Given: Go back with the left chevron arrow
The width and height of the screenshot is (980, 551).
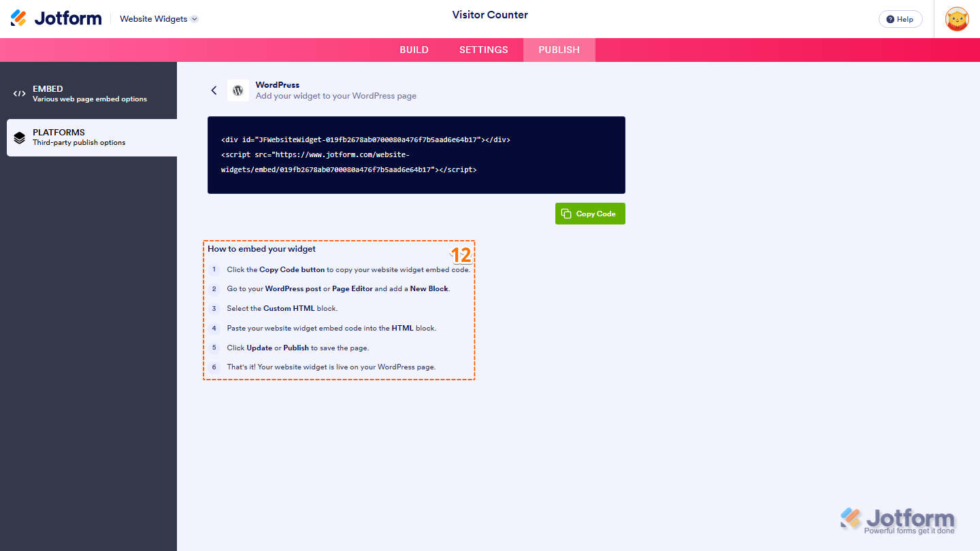Looking at the screenshot, I should coord(214,90).
